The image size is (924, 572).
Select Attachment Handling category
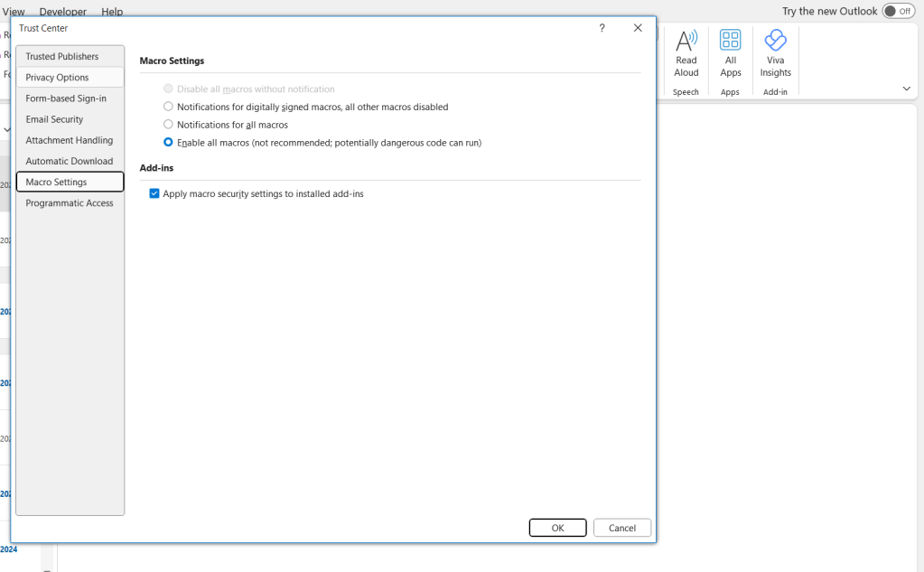(70, 140)
